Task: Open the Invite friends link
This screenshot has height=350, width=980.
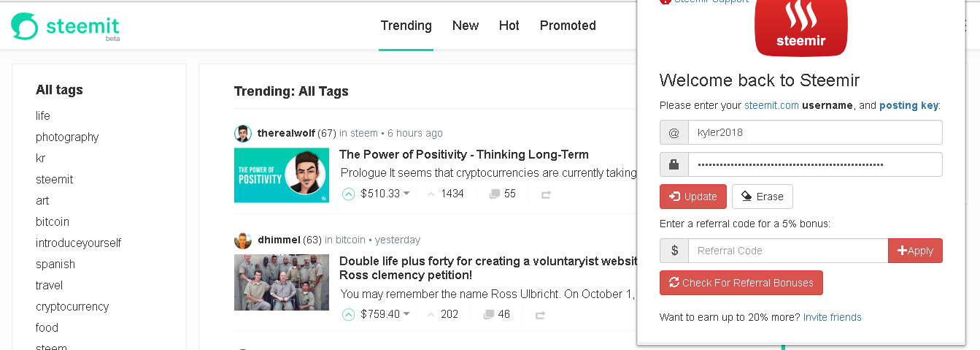Action: tap(832, 317)
